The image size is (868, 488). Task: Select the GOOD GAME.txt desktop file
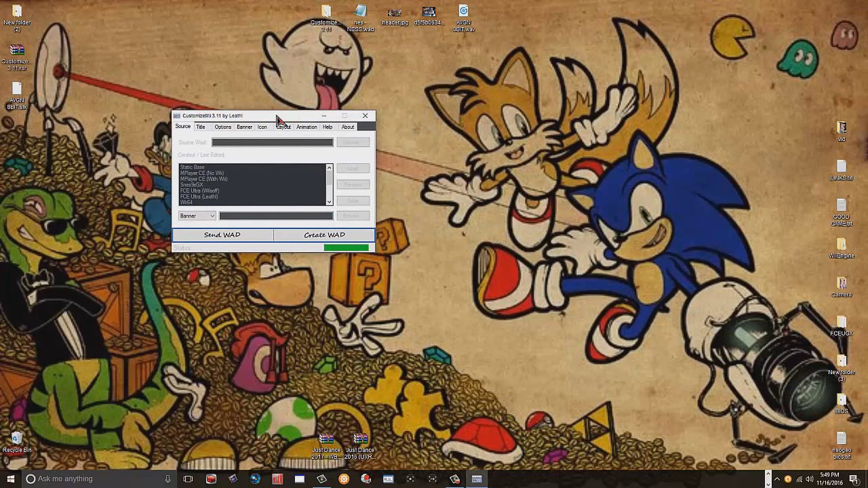click(x=842, y=213)
